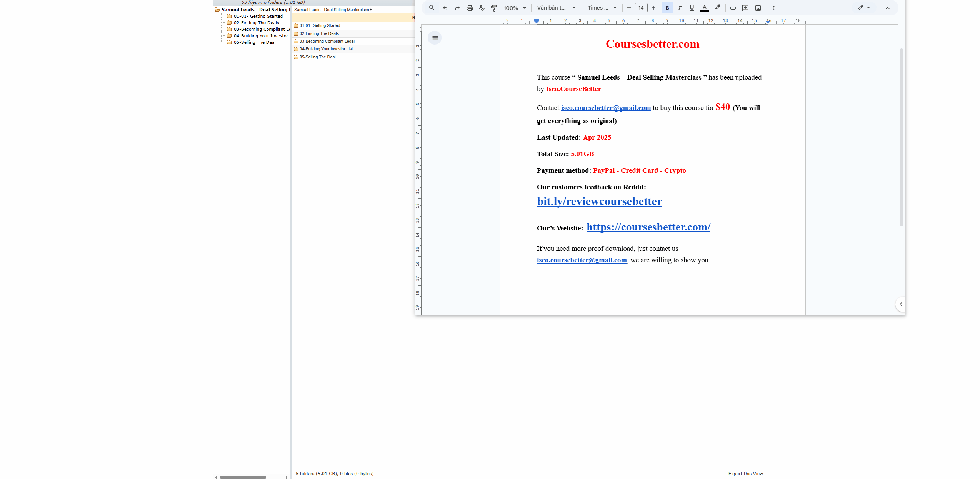Run spelling and grammar check

(482, 8)
